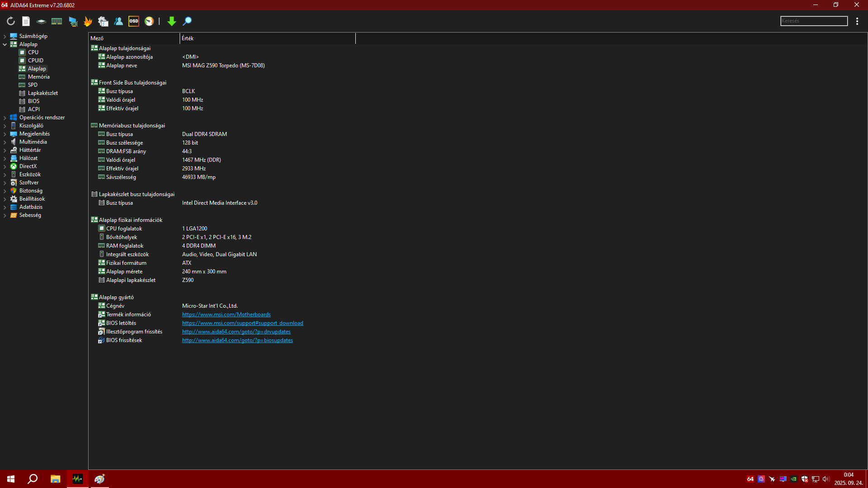Open the preferences gear checklist icon
The height and width of the screenshot is (488, 868).
(103, 21)
